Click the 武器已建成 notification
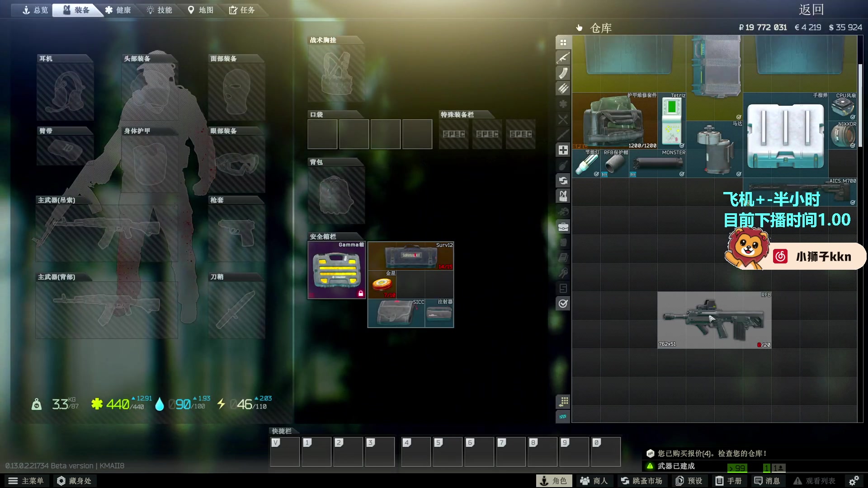This screenshot has width=868, height=488. pyautogui.click(x=676, y=466)
